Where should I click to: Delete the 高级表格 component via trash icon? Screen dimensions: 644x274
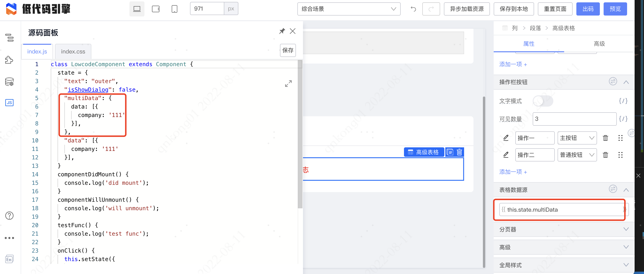(x=459, y=152)
